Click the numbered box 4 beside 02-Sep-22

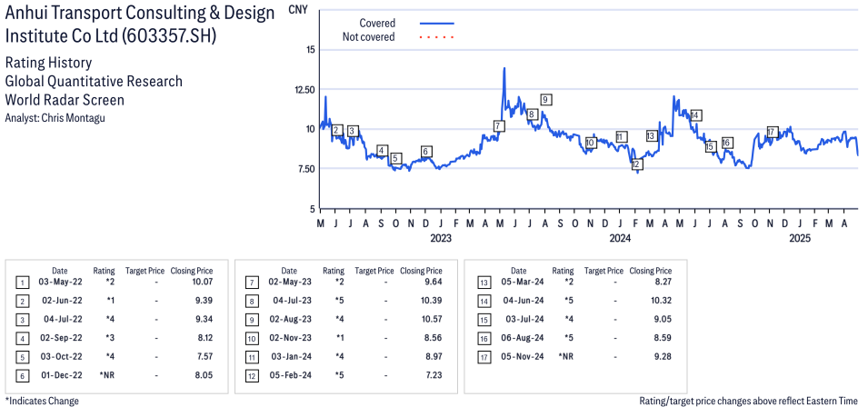pyautogui.click(x=22, y=339)
